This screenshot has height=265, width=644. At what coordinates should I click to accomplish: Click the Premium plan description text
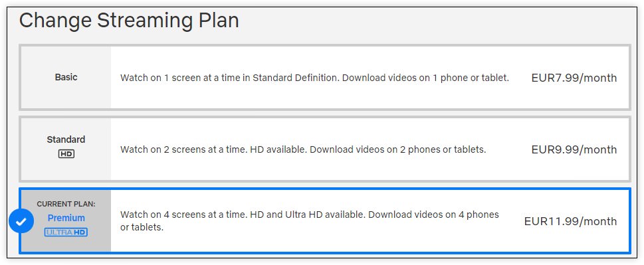click(x=310, y=221)
